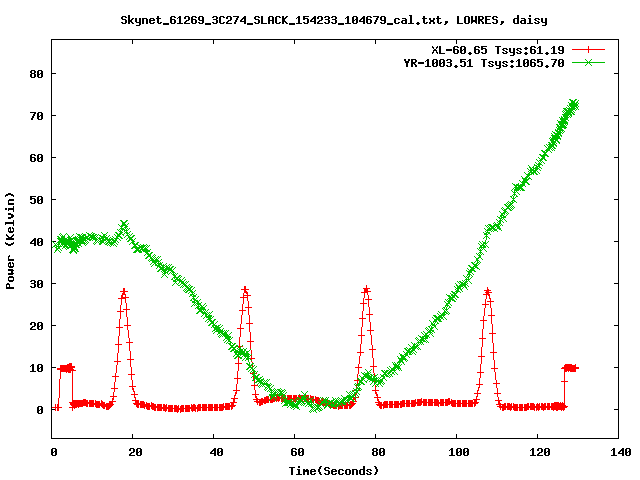Click the plot title text at top

(334, 20)
